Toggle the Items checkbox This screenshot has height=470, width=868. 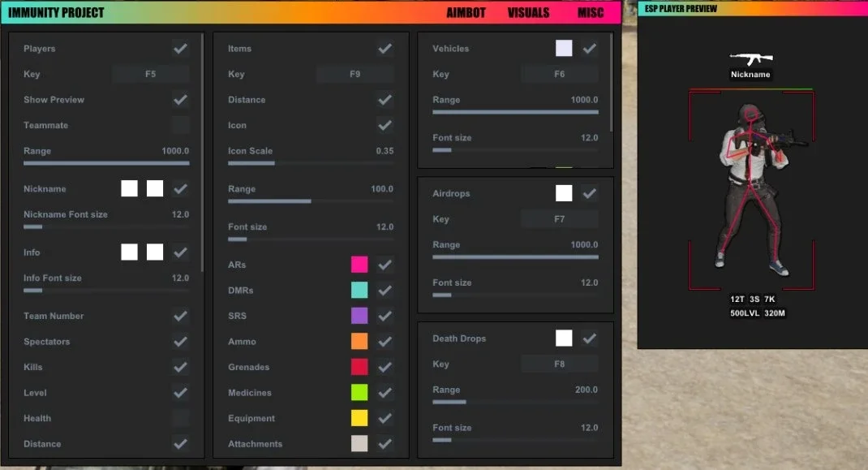tap(385, 49)
